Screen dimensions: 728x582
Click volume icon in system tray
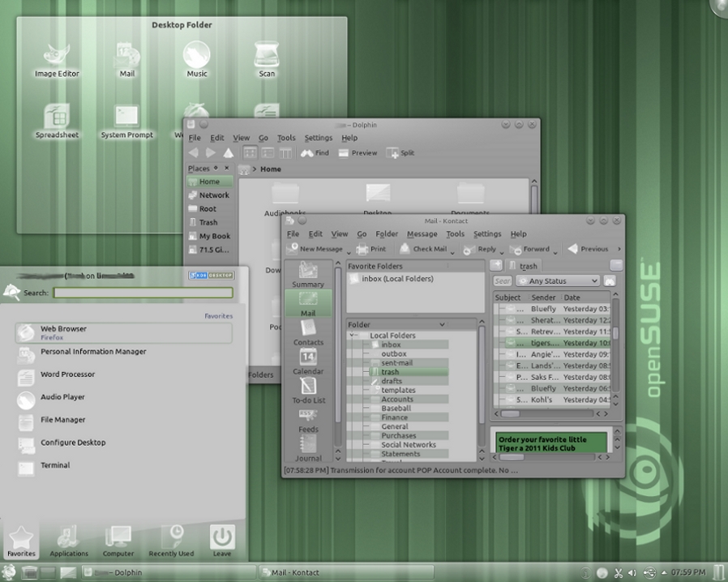(x=632, y=573)
